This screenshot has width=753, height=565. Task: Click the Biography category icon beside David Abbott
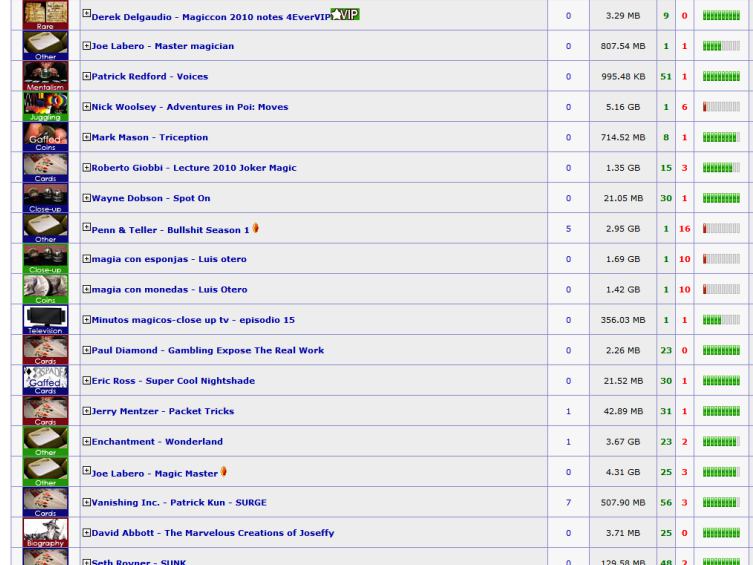pyautogui.click(x=46, y=532)
